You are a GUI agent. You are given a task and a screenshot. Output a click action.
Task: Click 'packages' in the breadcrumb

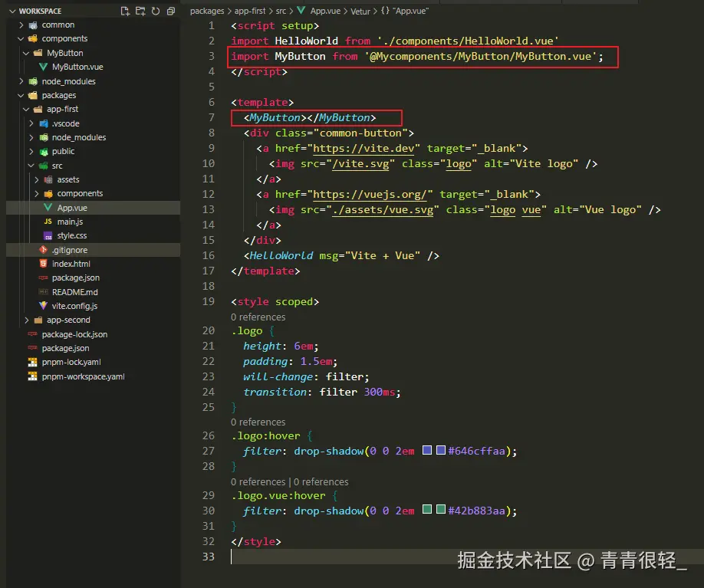point(207,11)
